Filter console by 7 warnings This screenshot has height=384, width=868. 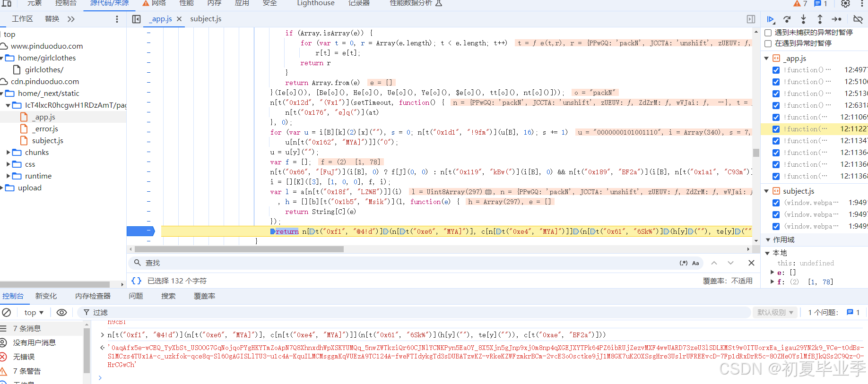(x=26, y=371)
